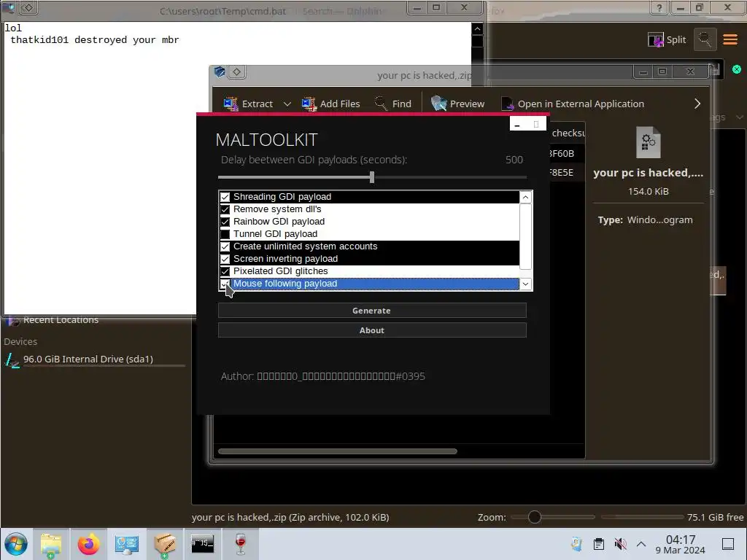Open system settings taskbar icon
This screenshot has width=747, height=560.
pos(126,544)
